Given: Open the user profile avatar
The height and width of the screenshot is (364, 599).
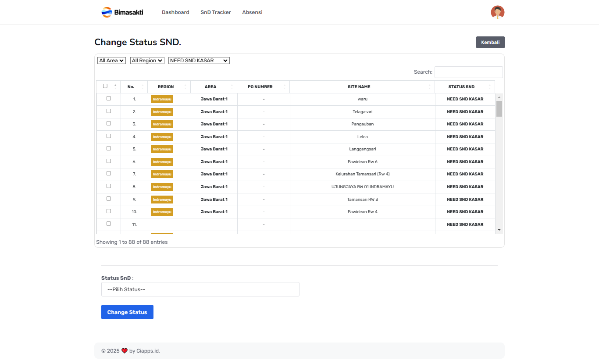Looking at the screenshot, I should point(497,12).
